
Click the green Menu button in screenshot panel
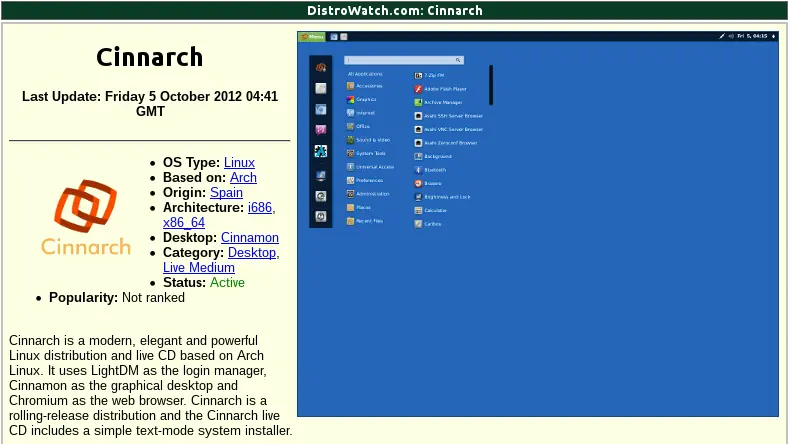tap(312, 37)
